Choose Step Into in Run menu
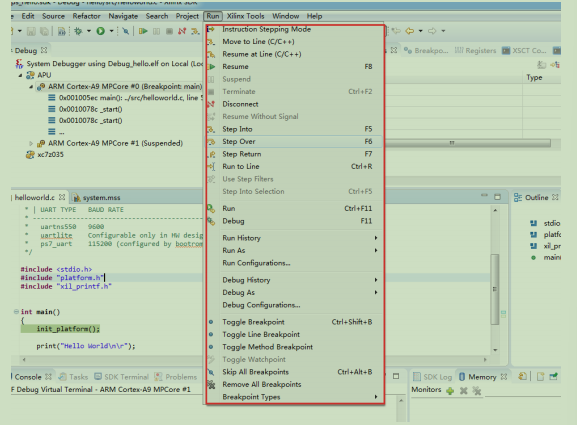Viewport: 577px width, 425px height. (294, 129)
